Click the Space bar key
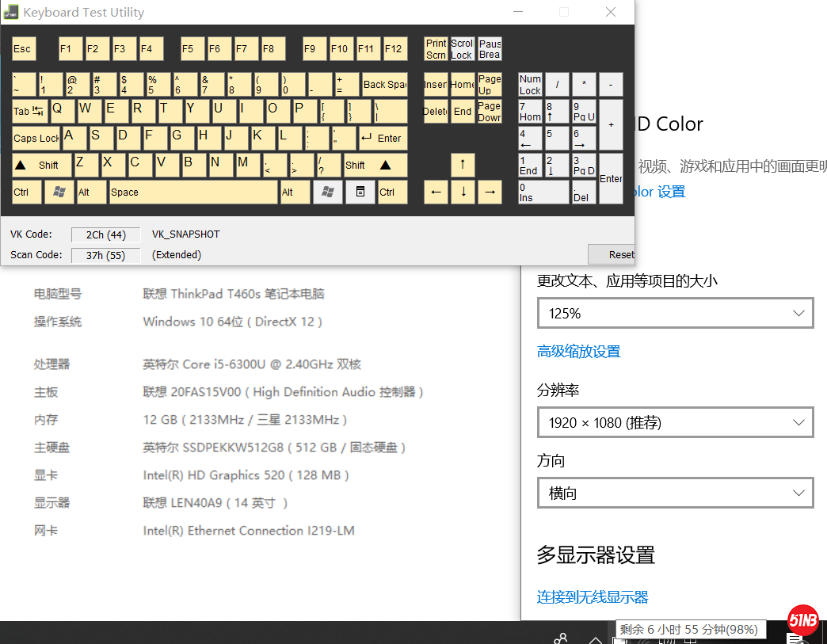This screenshot has height=644, width=827. [x=193, y=192]
